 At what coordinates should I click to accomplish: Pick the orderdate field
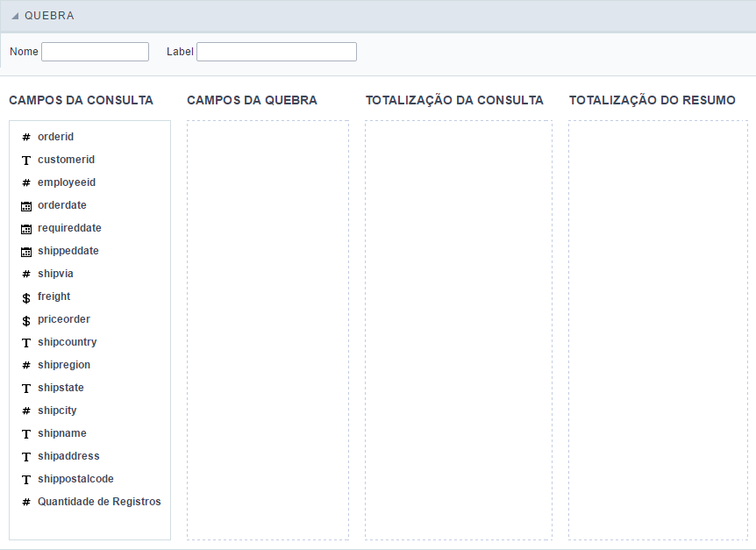[x=62, y=205]
